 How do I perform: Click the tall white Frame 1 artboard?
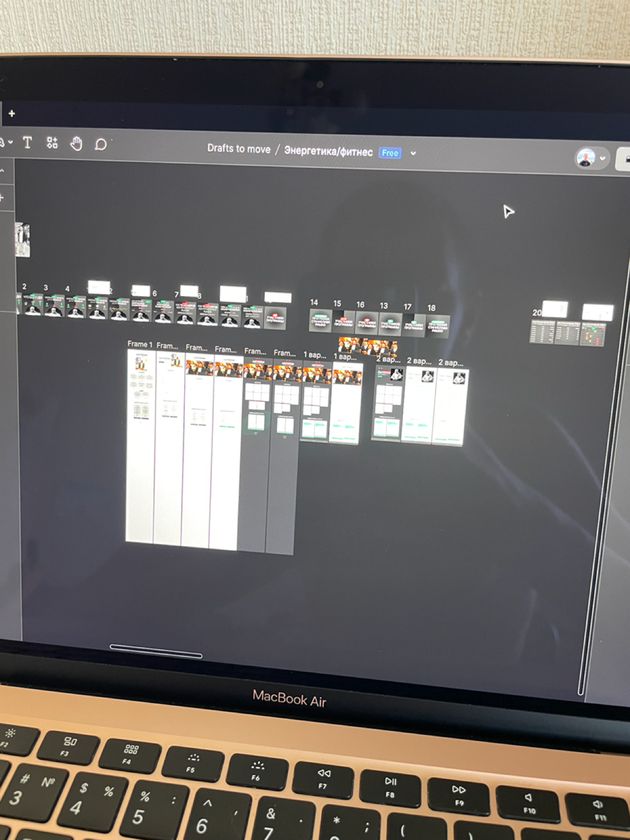click(140, 446)
